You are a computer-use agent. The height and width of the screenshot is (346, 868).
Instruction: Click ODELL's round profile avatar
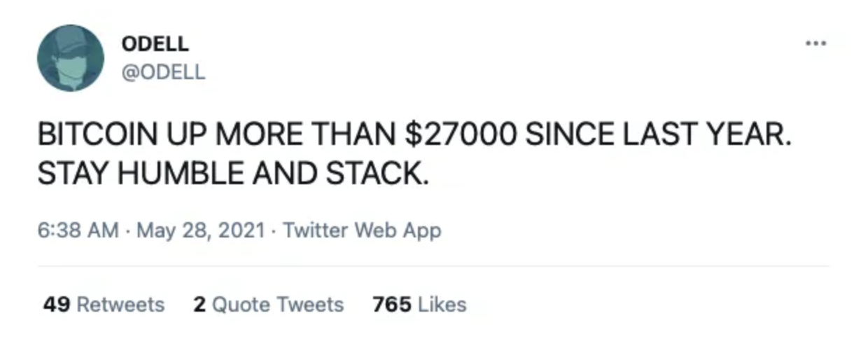coord(70,58)
